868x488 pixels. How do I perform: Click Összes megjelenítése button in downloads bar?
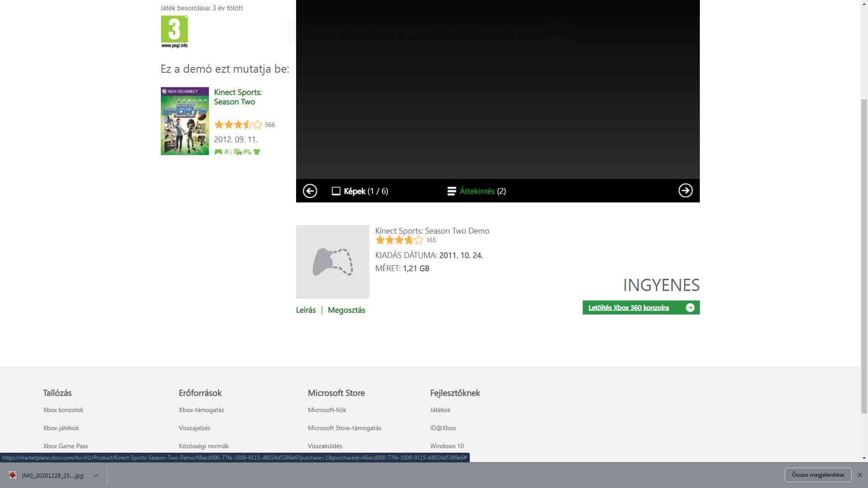(x=818, y=475)
